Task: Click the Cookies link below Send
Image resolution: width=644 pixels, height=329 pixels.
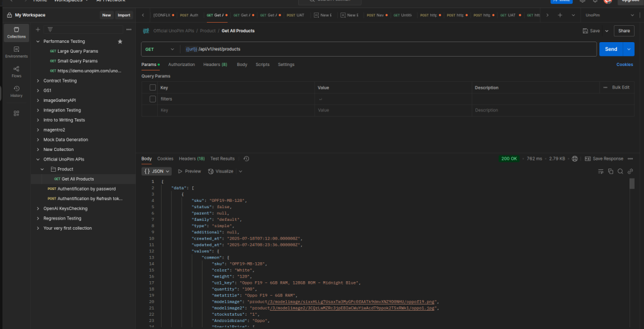Action: click(624, 65)
